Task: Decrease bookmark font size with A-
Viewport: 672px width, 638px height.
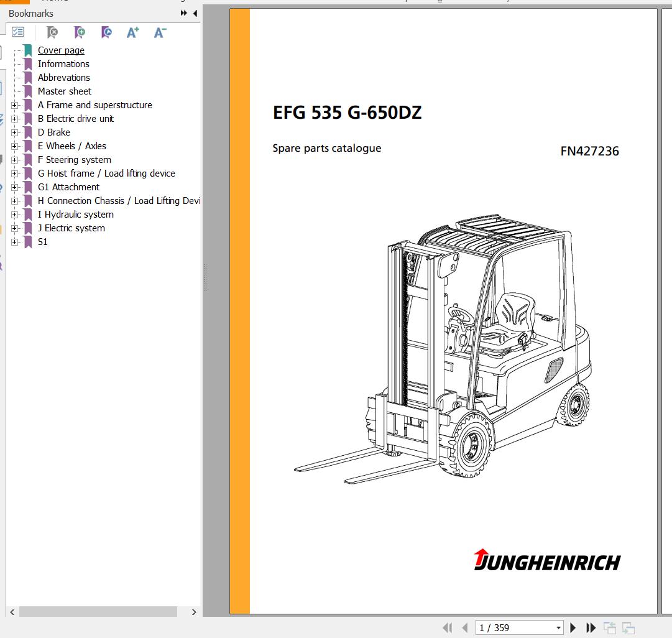Action: [160, 32]
